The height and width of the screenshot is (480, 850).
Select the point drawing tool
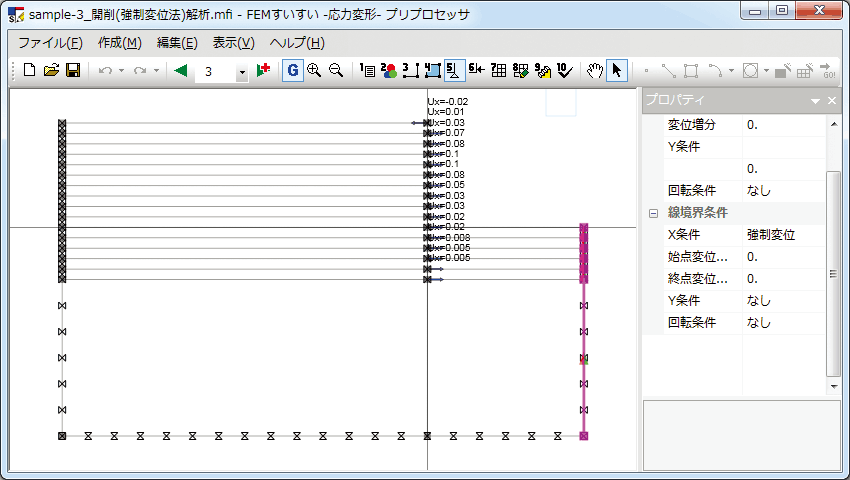tap(646, 71)
